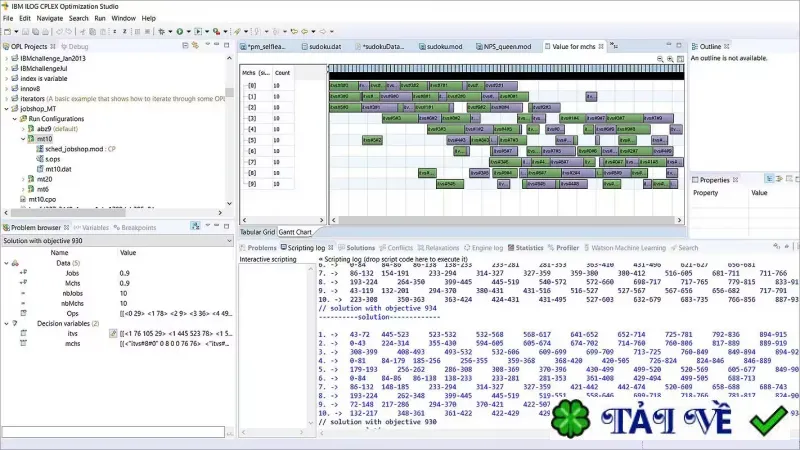The image size is (800, 450).
Task: Open the Statistics tab
Action: click(526, 248)
